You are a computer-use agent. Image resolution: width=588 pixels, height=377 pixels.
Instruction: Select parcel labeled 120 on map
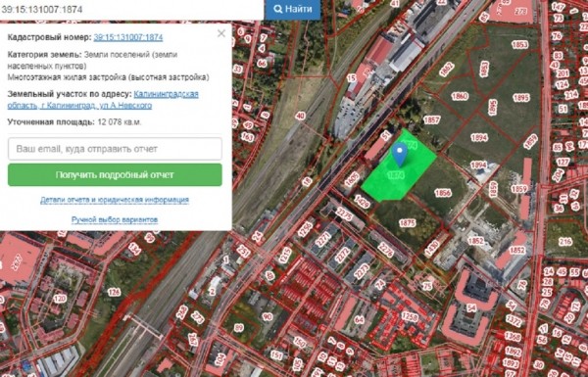[x=60, y=299]
